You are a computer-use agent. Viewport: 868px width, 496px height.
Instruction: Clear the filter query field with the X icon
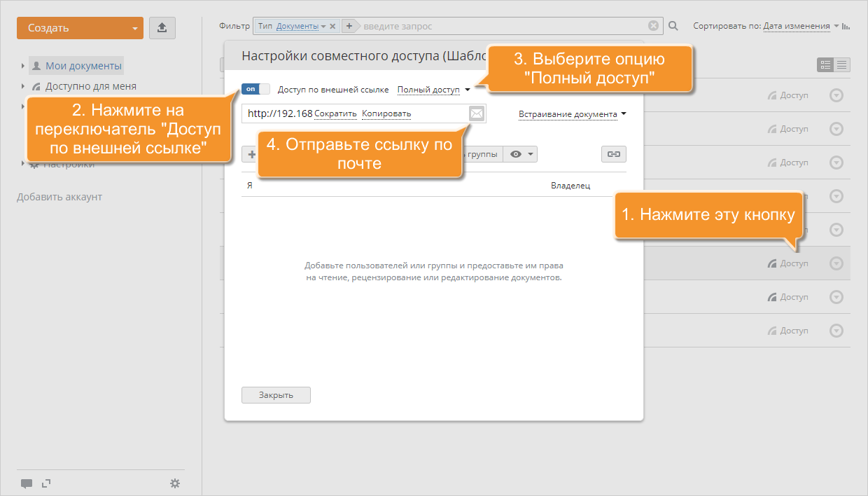click(x=653, y=26)
